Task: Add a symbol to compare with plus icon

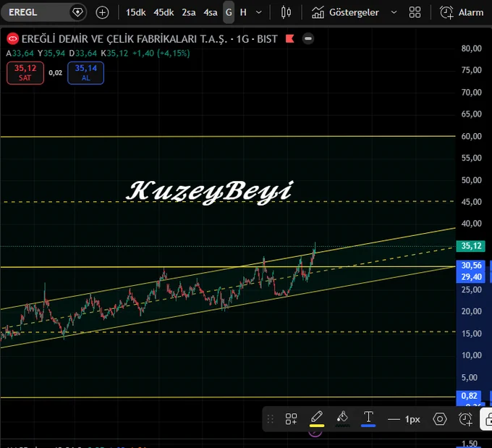Action: [102, 12]
